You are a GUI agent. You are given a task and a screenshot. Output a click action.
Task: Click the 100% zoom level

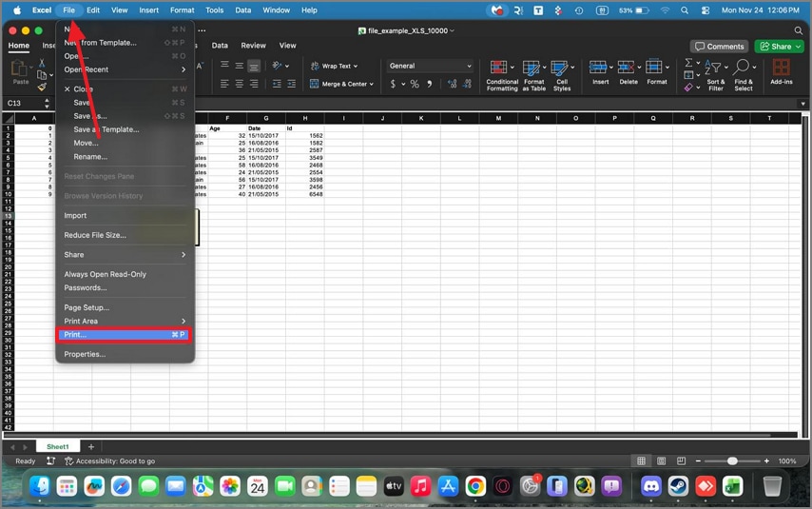tap(786, 460)
